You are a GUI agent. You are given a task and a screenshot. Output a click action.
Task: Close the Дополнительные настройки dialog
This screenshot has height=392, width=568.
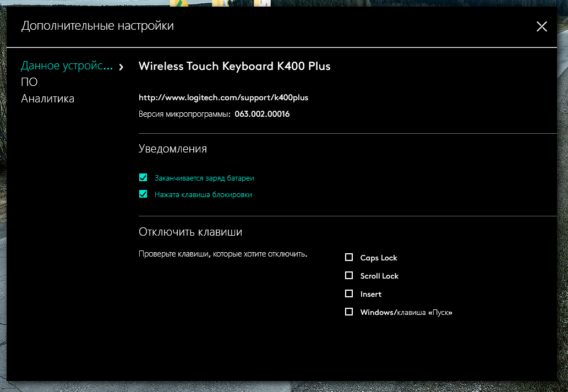pos(542,26)
